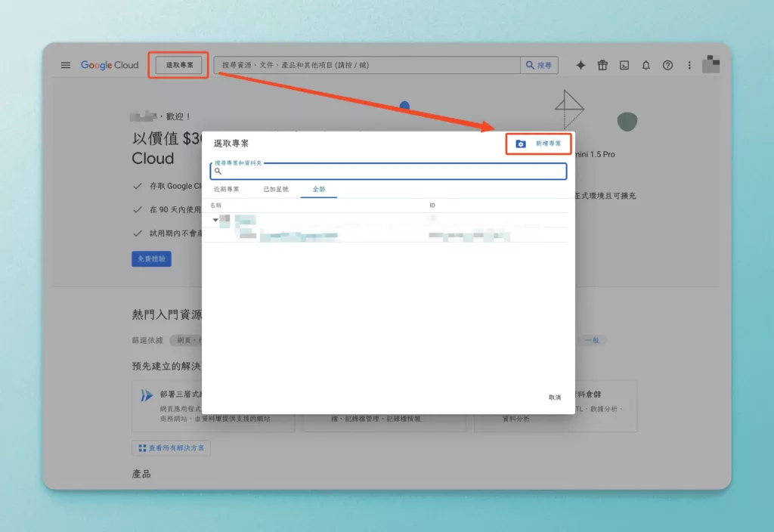Click the Google Cloud logo
Screen dimensions: 774x532
click(x=110, y=65)
